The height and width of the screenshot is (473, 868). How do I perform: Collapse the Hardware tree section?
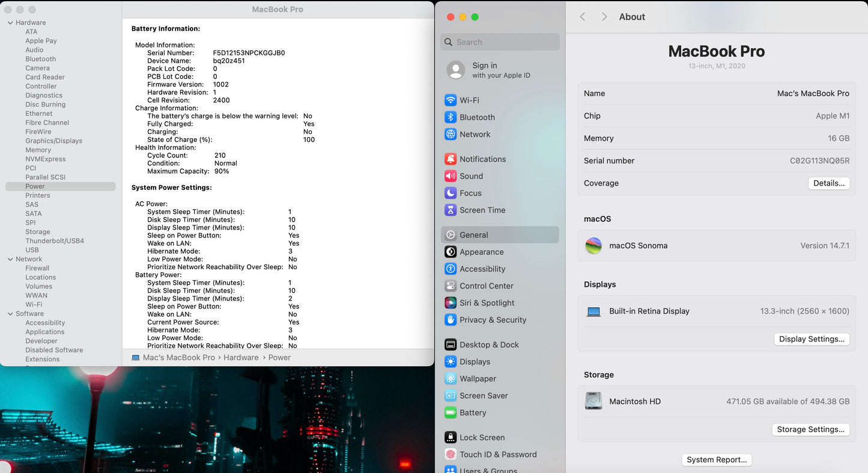pos(10,23)
